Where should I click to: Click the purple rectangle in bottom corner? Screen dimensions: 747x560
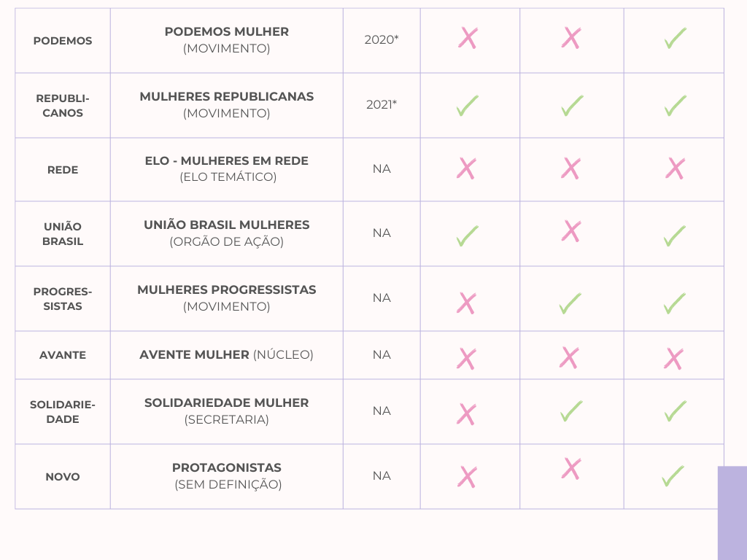click(732, 513)
